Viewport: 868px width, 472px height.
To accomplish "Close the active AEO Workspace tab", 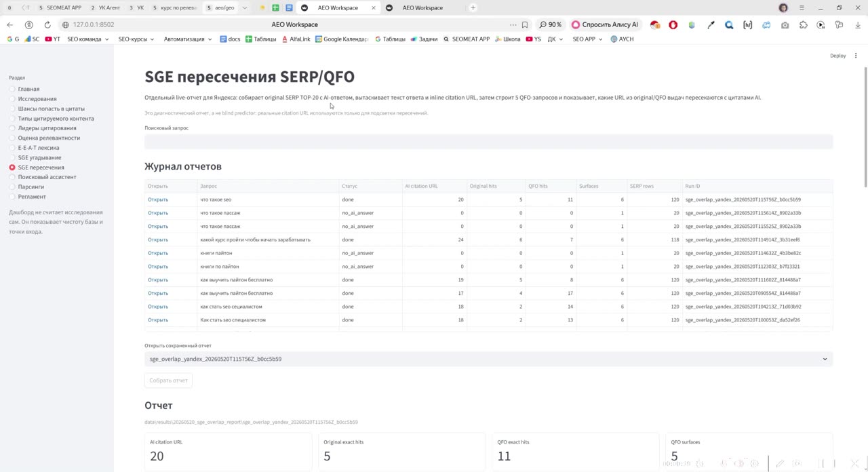I will click(373, 7).
